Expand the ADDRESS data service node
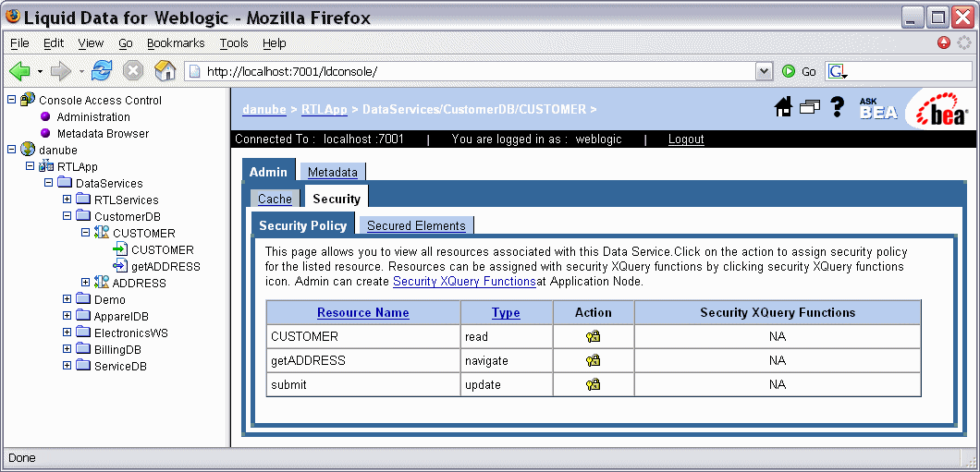The image size is (980, 472). click(86, 284)
